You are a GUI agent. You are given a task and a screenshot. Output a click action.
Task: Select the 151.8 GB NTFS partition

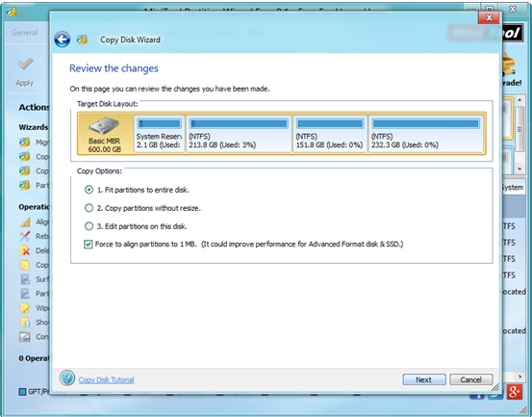tap(329, 133)
